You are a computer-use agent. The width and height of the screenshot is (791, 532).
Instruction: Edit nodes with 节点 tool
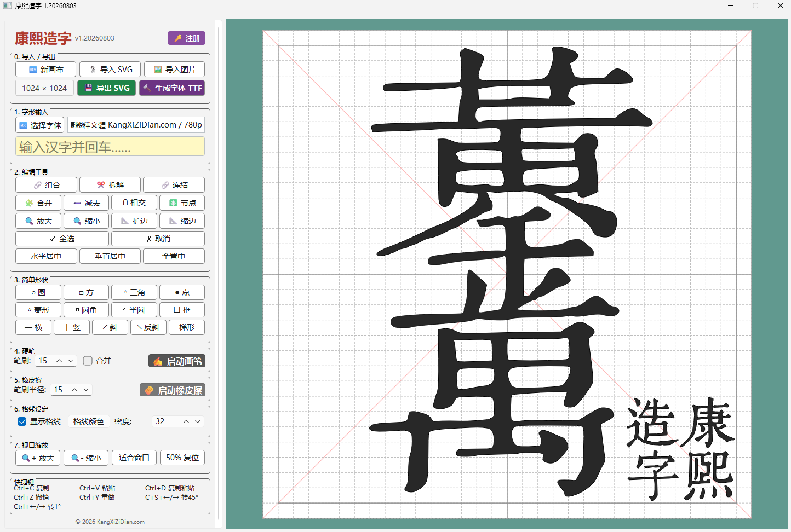[x=182, y=203]
